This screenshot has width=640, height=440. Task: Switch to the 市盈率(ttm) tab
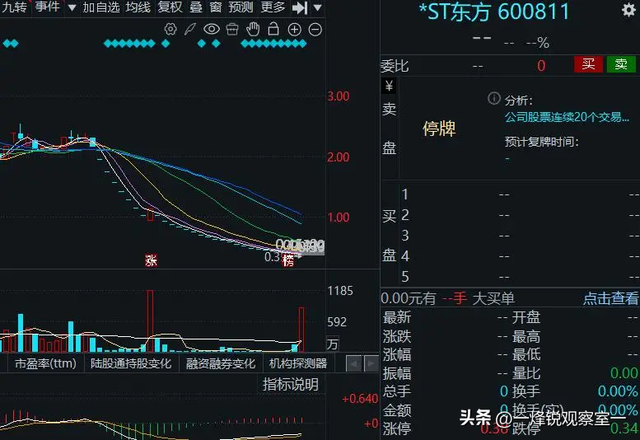pos(45,363)
